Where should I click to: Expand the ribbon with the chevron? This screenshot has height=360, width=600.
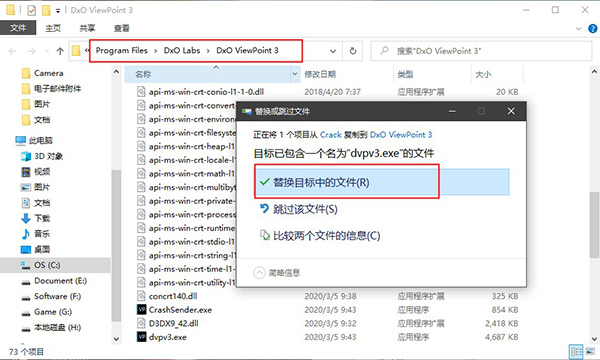coord(578,28)
